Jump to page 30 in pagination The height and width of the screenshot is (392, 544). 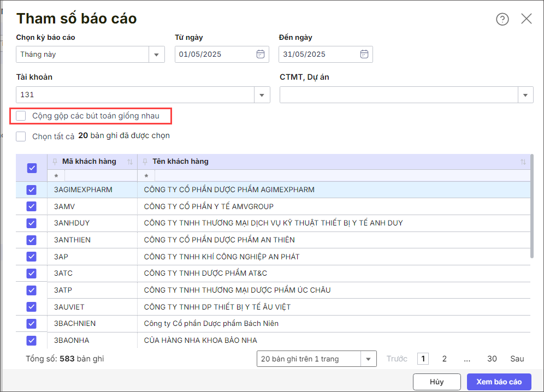click(x=492, y=359)
